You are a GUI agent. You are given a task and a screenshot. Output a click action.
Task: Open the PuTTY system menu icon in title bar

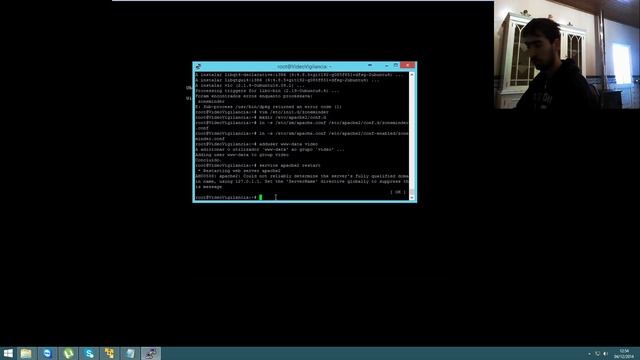pos(198,66)
